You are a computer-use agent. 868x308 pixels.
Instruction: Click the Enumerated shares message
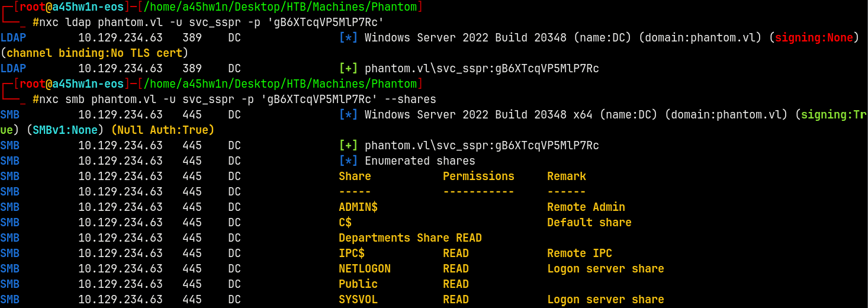[420, 161]
